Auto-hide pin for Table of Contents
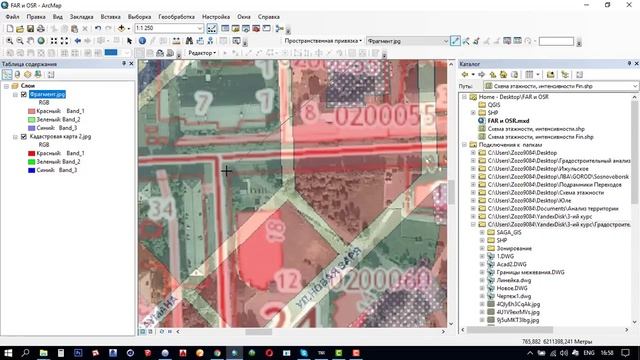This screenshot has width=640, height=360. click(124, 64)
